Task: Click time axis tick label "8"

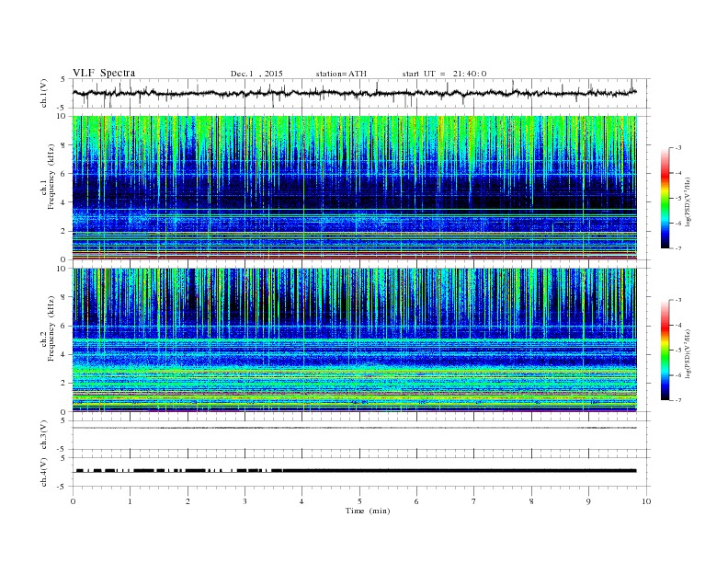Action: tap(531, 501)
